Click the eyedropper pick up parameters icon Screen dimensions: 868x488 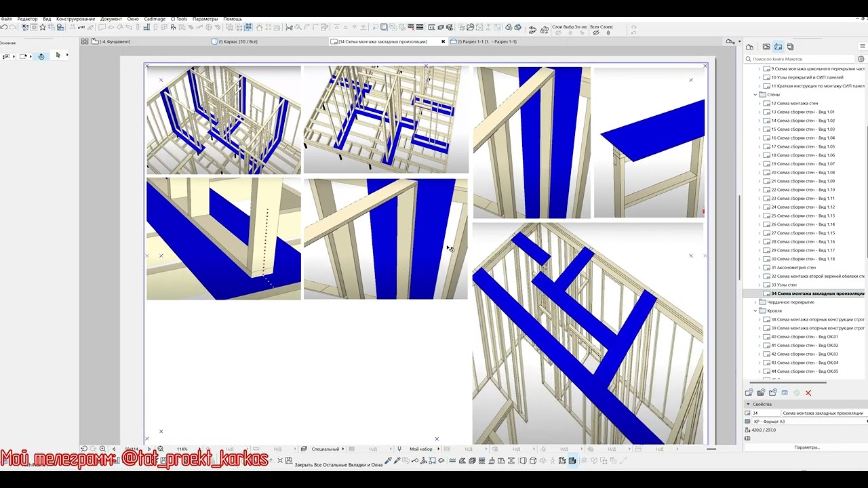(x=388, y=461)
